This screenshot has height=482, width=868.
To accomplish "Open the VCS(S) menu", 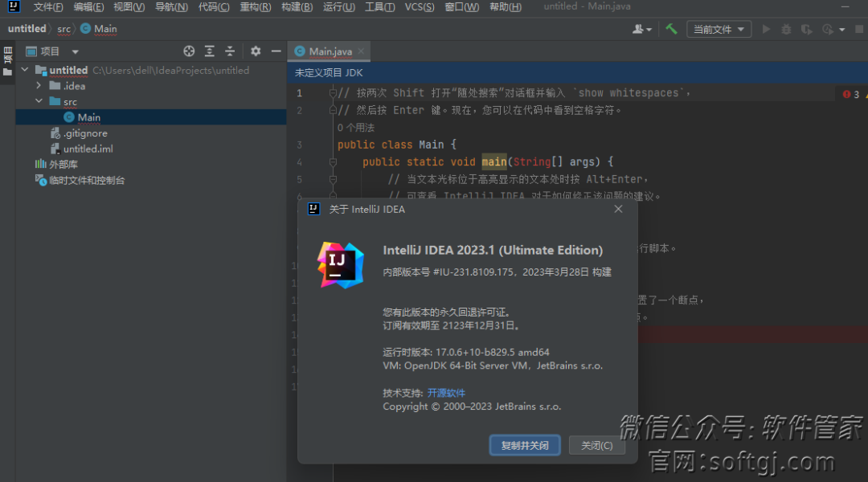I will pyautogui.click(x=419, y=7).
